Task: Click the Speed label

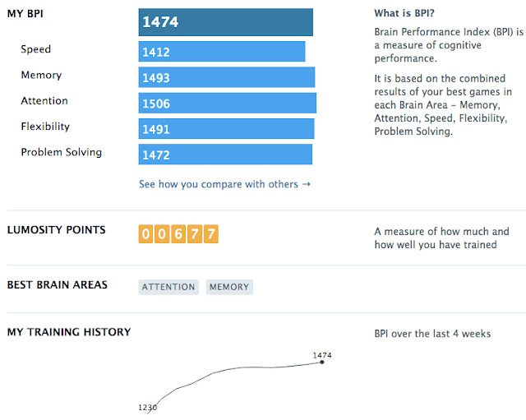Action: click(36, 49)
